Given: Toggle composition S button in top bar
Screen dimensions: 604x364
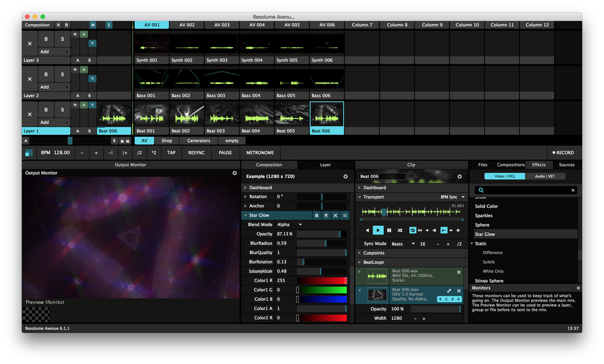Looking at the screenshot, I should click(x=109, y=25).
